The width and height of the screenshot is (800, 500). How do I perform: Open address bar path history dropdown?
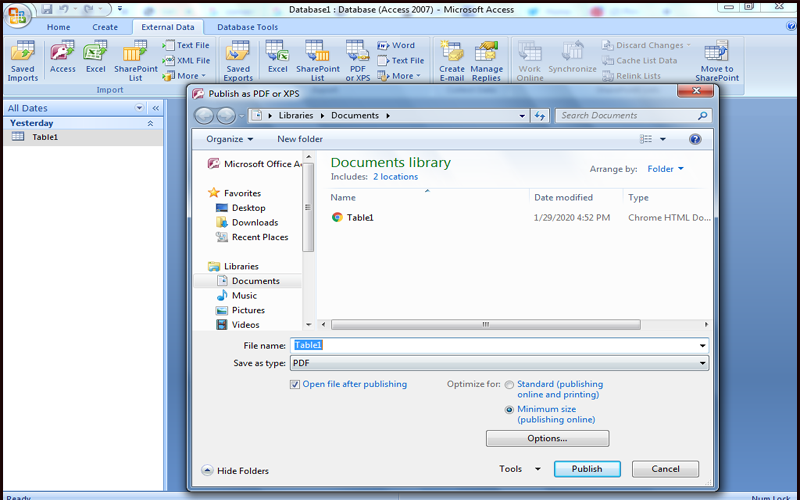(x=522, y=116)
